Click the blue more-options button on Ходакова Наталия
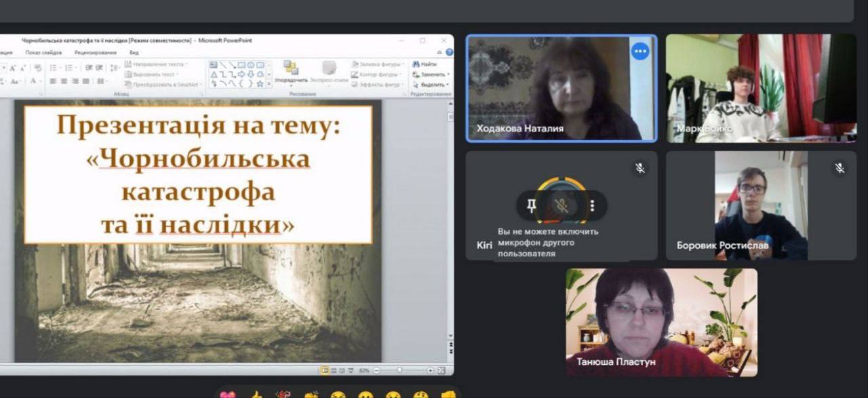The width and height of the screenshot is (868, 398). pos(639,52)
